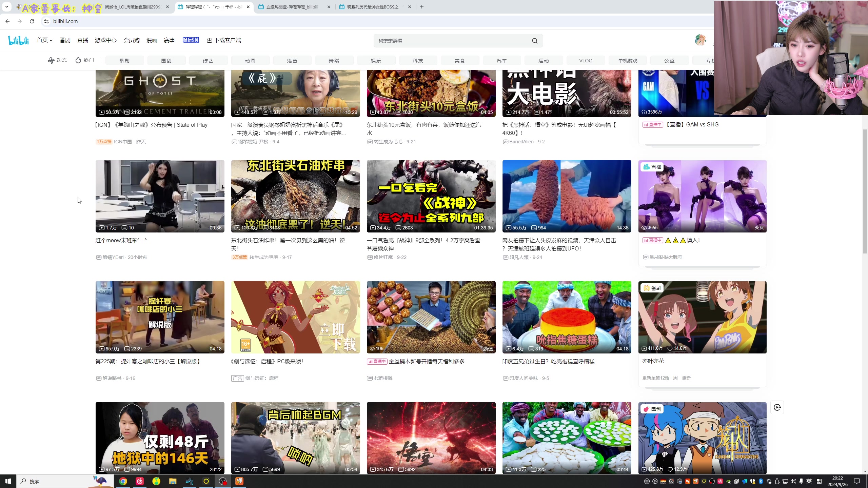Open 漫画 in top navigation

[152, 40]
